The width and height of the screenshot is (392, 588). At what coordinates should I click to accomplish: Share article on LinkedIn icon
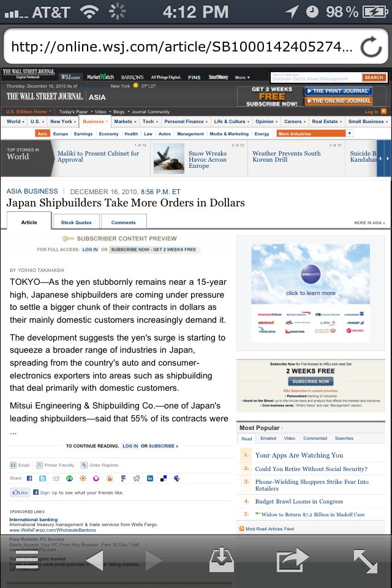coord(150,478)
